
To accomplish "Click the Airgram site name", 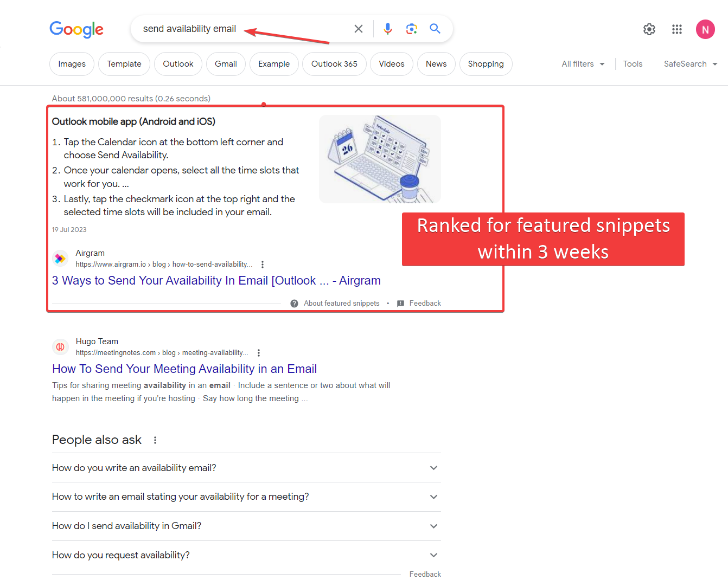I will pos(90,253).
